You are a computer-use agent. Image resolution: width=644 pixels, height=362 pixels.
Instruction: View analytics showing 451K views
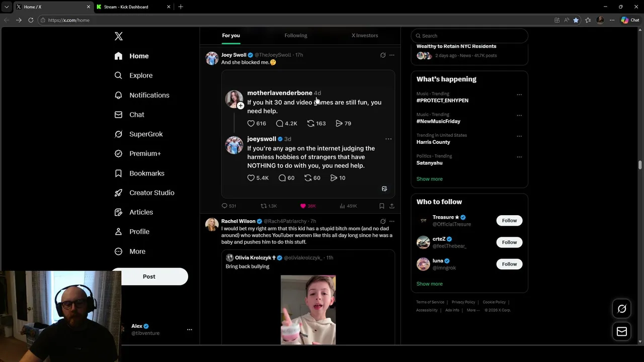[348, 206]
